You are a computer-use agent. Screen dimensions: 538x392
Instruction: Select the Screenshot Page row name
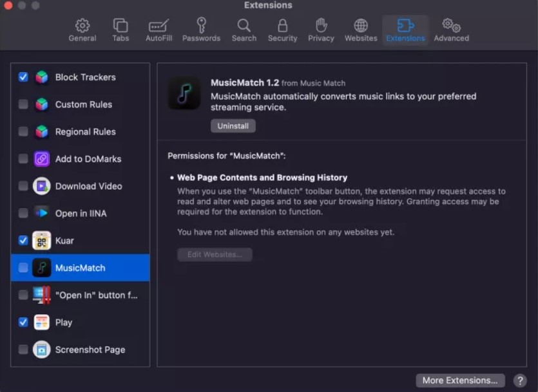coord(90,350)
